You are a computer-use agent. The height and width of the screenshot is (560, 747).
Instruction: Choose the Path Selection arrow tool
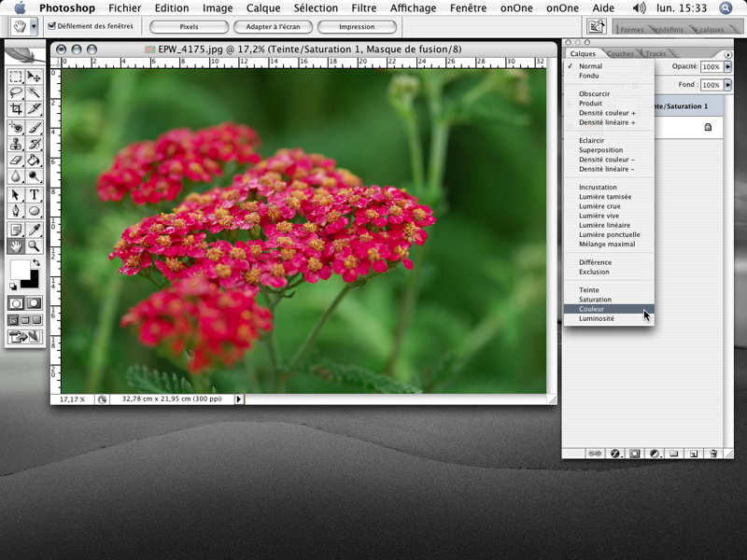16,195
